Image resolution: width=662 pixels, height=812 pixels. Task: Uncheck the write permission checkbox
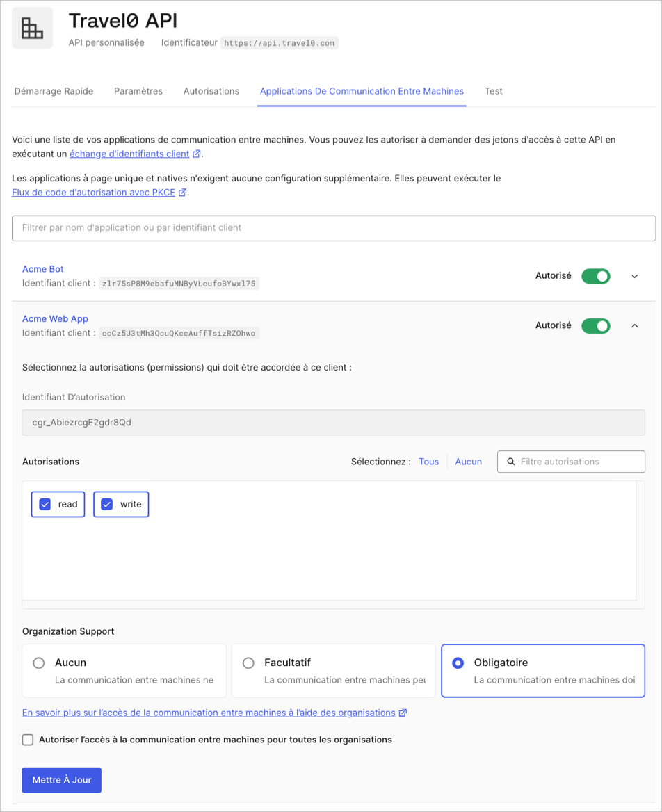pyautogui.click(x=106, y=505)
